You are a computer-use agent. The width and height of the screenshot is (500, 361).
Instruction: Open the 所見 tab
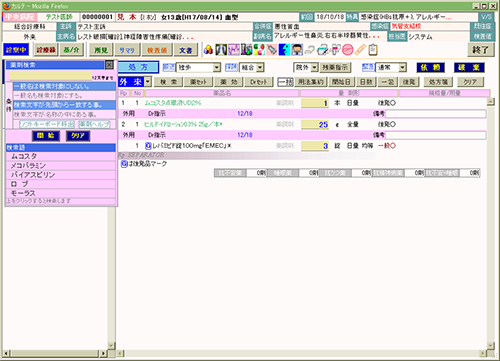(101, 50)
